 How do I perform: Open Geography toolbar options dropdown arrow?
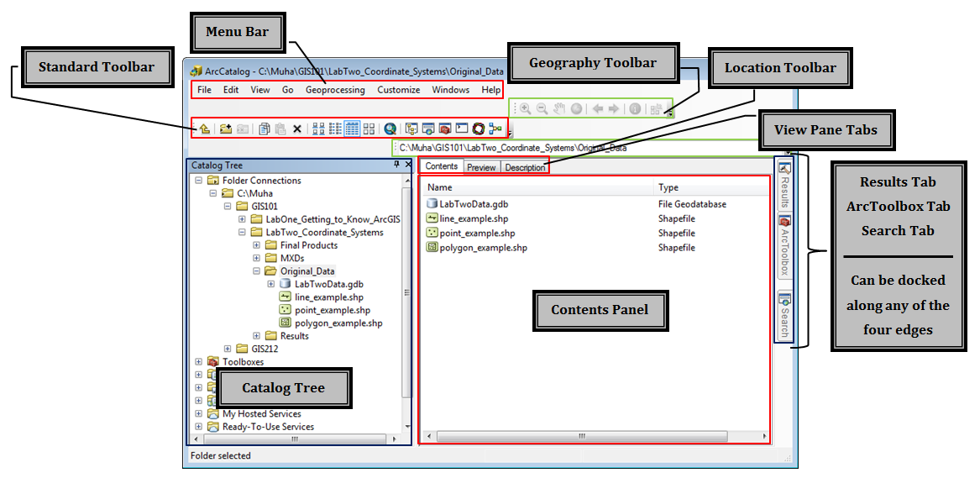[x=670, y=113]
